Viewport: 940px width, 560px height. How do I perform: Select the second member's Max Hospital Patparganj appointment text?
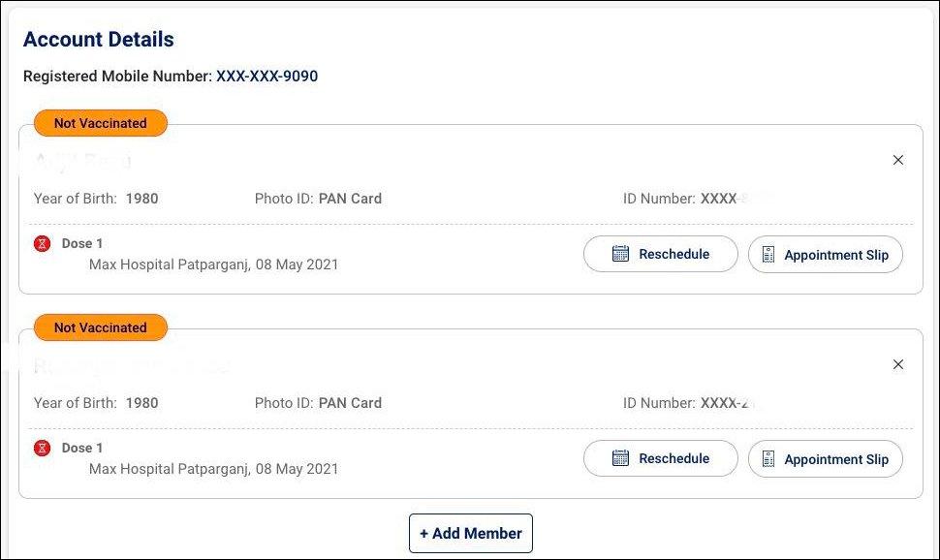[214, 469]
